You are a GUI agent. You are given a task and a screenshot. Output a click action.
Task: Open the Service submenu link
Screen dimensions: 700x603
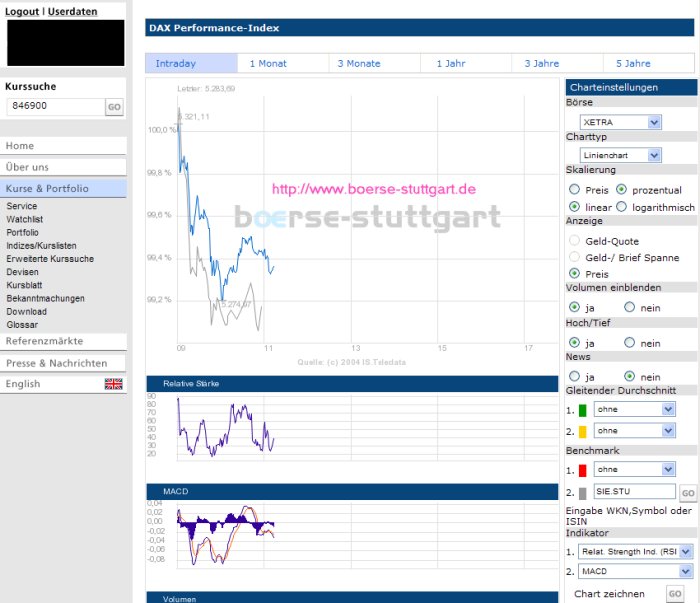point(22,206)
